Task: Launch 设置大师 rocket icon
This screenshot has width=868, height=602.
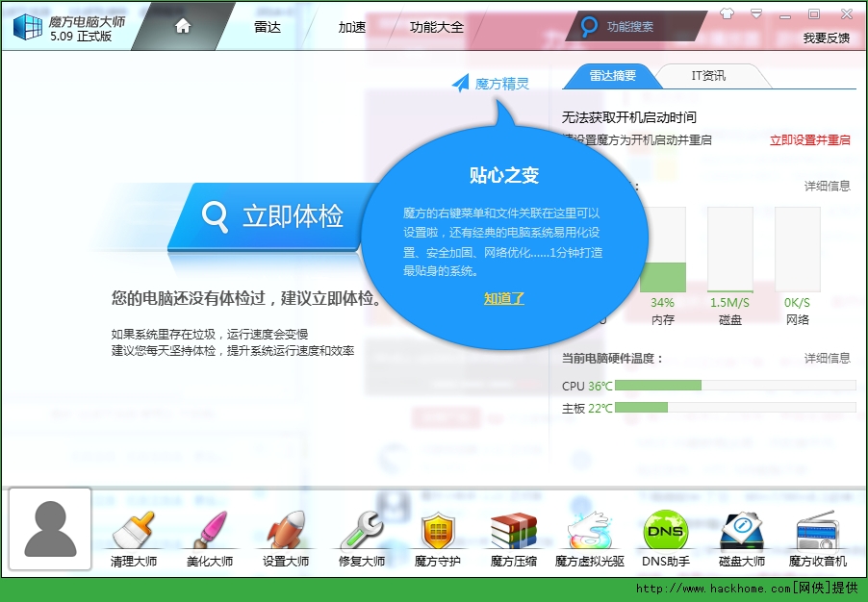Action: tap(286, 530)
